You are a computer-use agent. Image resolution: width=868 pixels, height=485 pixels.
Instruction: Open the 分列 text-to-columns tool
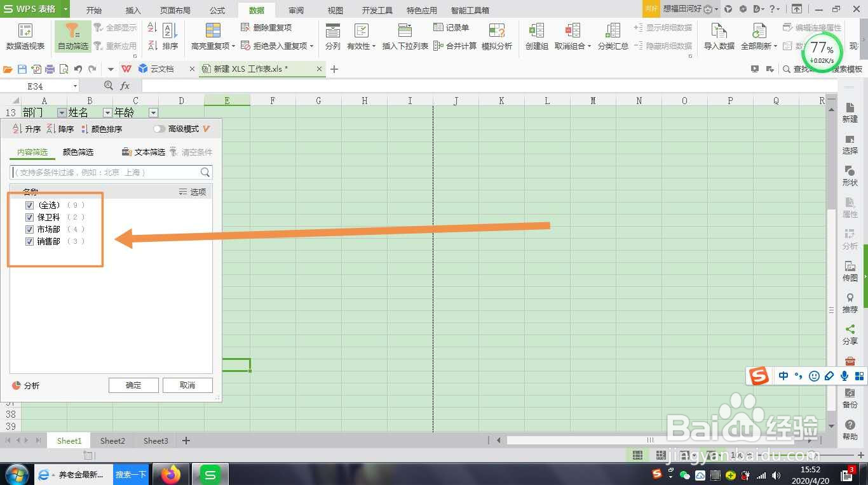(333, 37)
